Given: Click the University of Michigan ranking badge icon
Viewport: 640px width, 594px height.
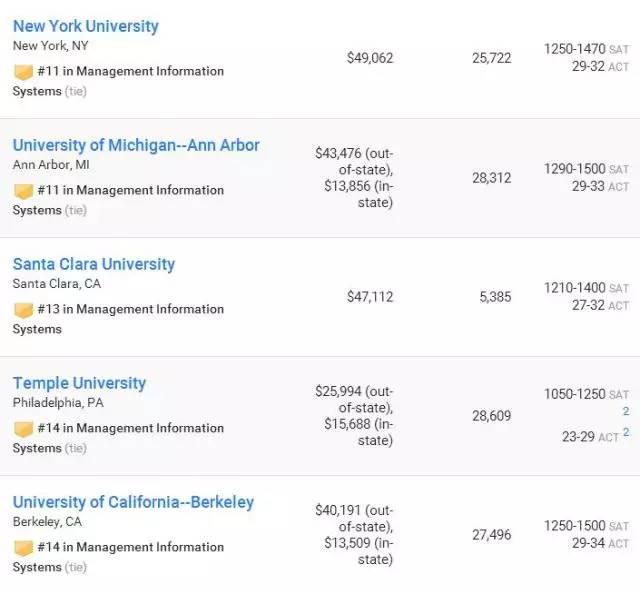Looking at the screenshot, I should [x=23, y=191].
